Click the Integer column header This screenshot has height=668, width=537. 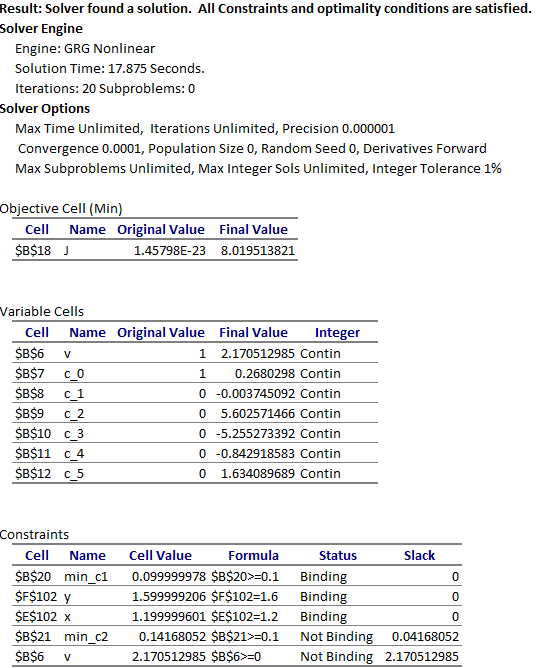337,332
